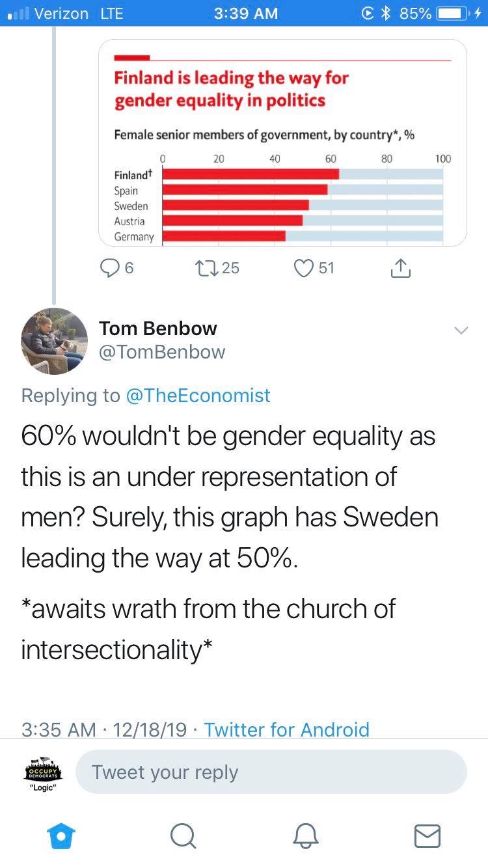Tap the Bluetooth icon in status bar
This screenshot has width=488, height=868.
pyautogui.click(x=386, y=13)
